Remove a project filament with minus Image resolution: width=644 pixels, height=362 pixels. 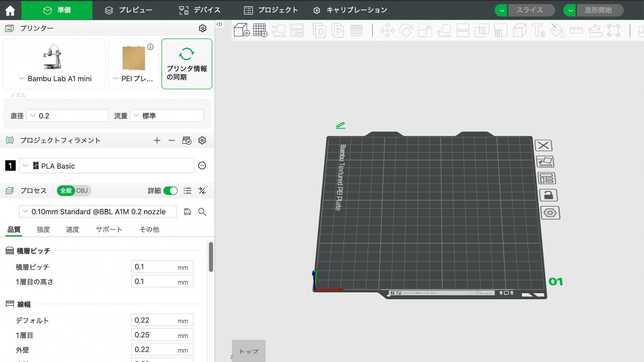pyautogui.click(x=172, y=140)
